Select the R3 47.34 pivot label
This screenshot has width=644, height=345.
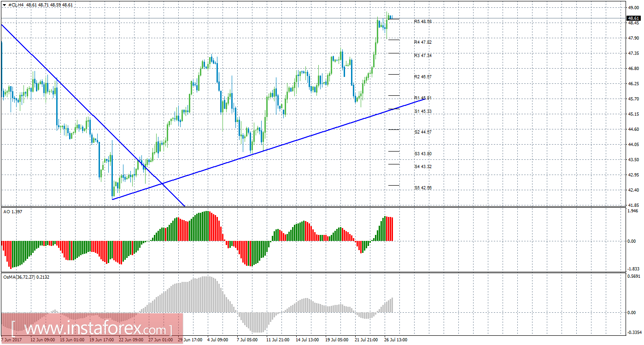click(423, 55)
